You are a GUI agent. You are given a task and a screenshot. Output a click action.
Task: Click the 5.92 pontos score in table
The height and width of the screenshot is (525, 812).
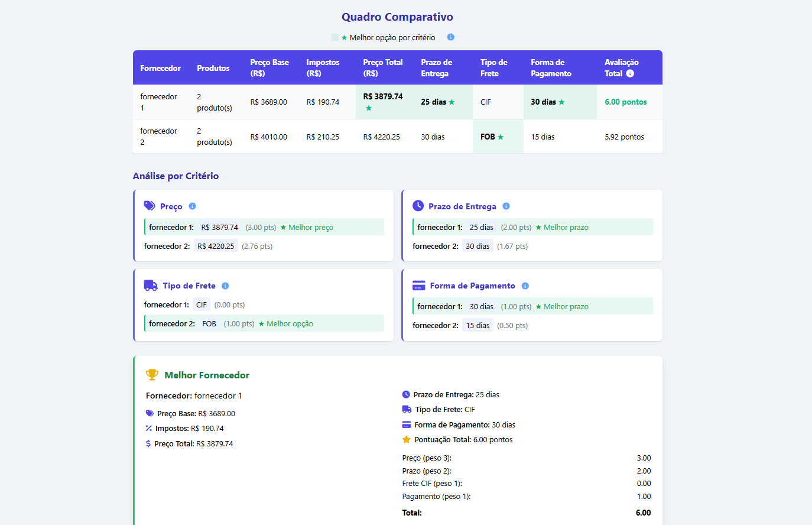(x=625, y=137)
